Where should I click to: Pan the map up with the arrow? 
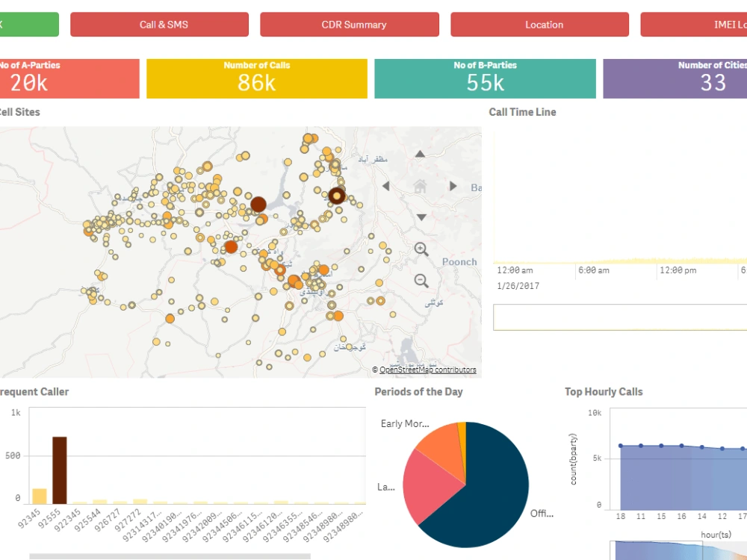[420, 154]
